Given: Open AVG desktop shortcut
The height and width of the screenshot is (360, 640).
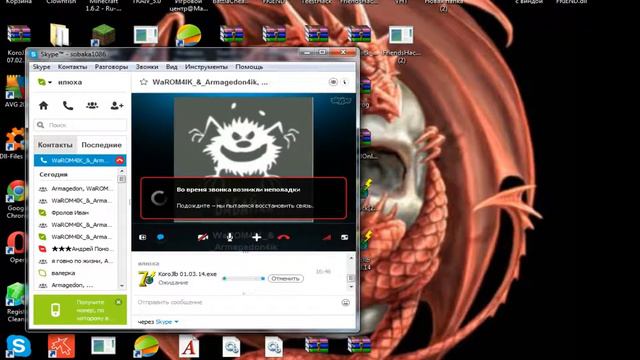Looking at the screenshot, I should [x=15, y=87].
